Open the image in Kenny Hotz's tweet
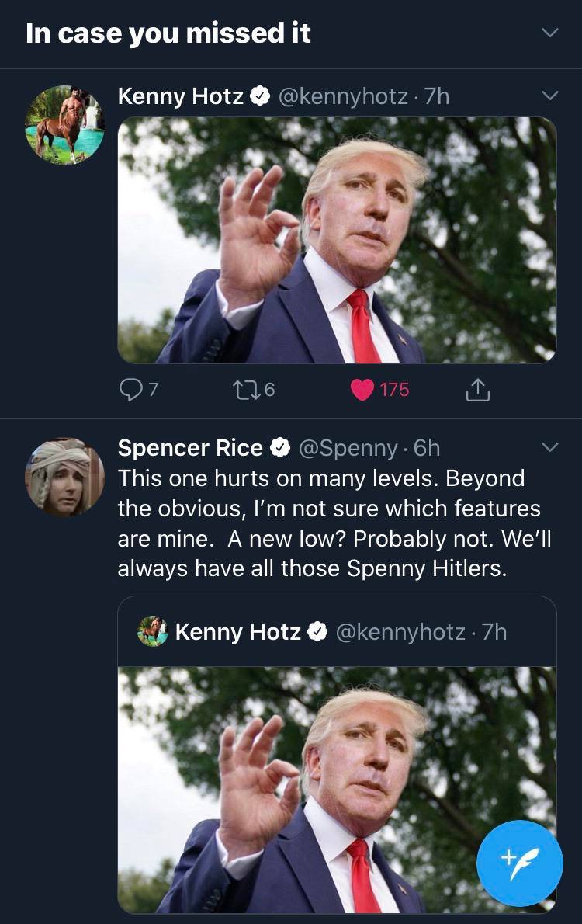Viewport: 582px width, 924px height. (x=337, y=240)
